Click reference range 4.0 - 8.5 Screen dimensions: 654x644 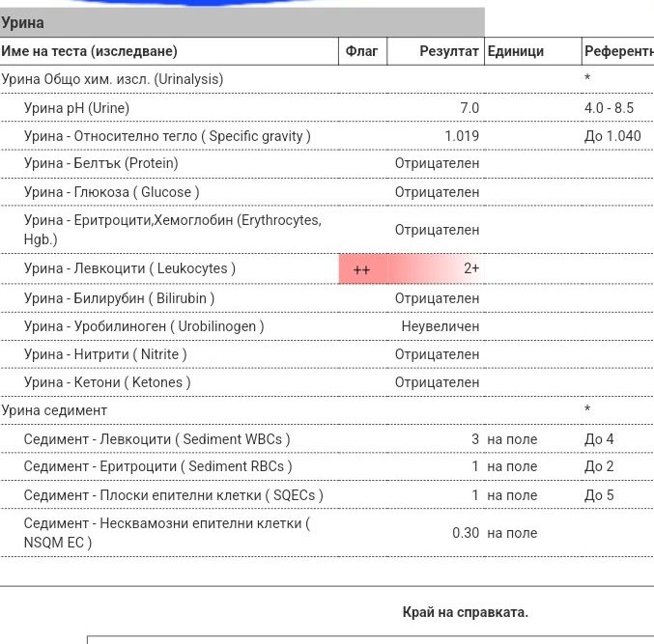click(609, 108)
